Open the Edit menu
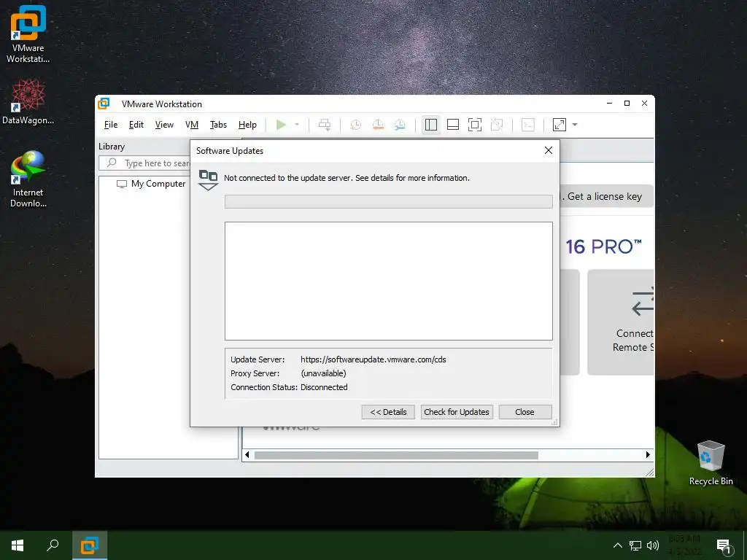Viewport: 747px width, 560px height. (x=136, y=125)
